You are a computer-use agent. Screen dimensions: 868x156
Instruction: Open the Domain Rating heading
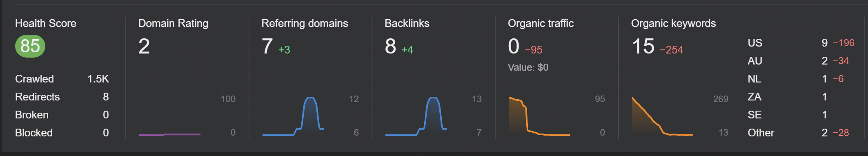pos(173,23)
